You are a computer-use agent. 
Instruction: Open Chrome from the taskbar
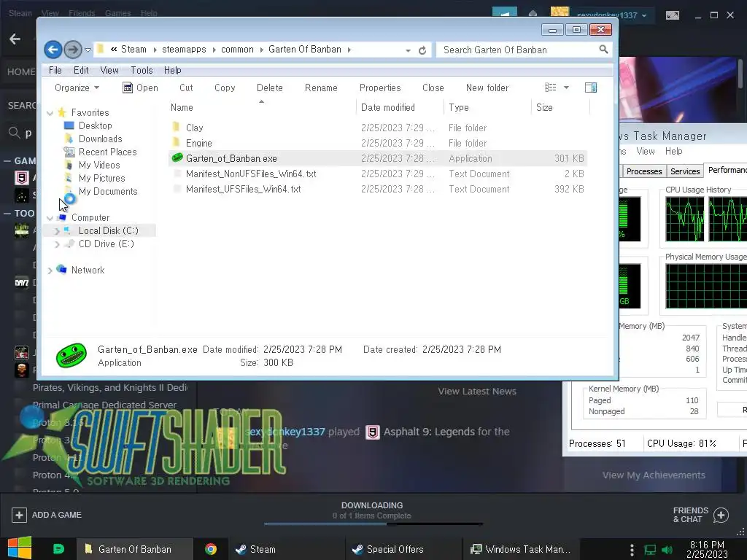click(211, 549)
